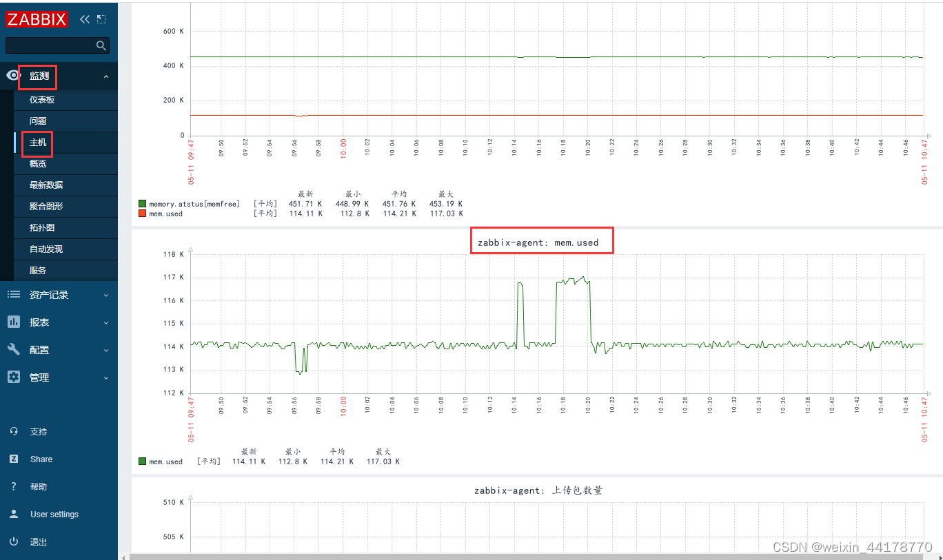
Task: Select the 主机 hosts menu item
Action: tap(38, 143)
